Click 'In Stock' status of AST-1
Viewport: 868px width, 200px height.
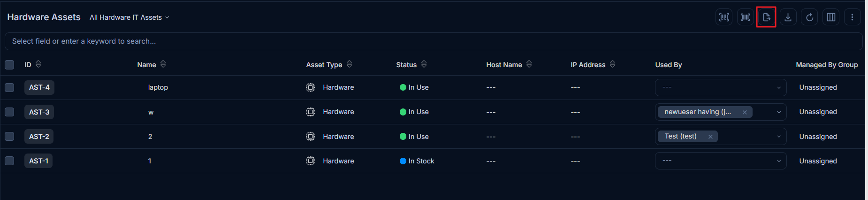[x=417, y=161]
